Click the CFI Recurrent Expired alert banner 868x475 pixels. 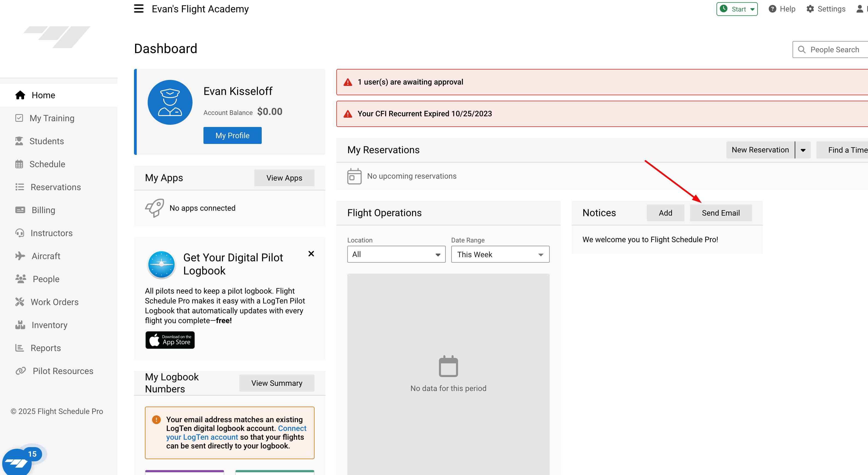[602, 114]
